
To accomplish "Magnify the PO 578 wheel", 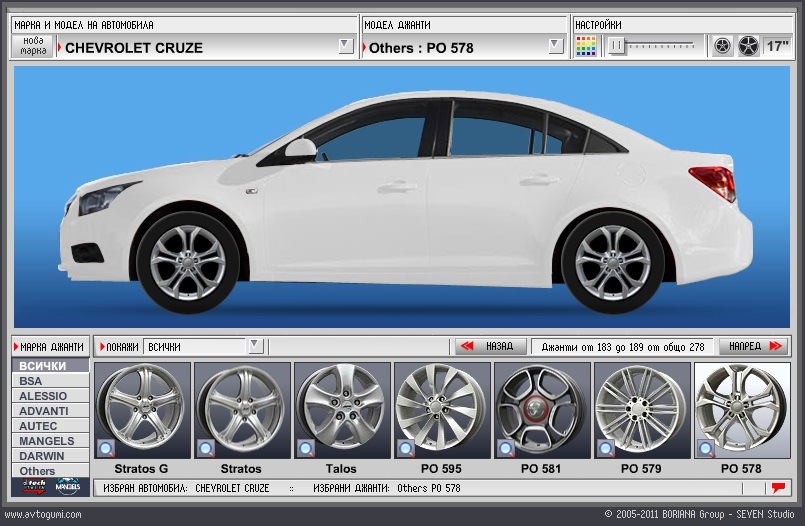I will coord(706,449).
